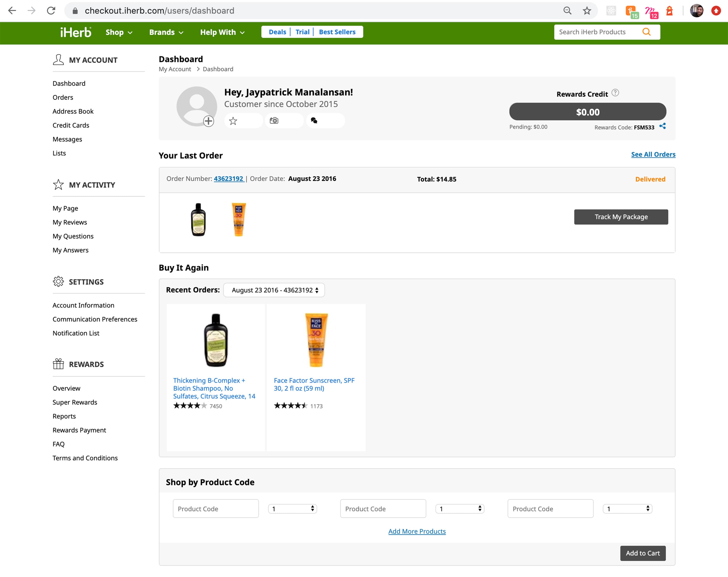
Task: Open the Chrome profile avatar
Action: 697,11
